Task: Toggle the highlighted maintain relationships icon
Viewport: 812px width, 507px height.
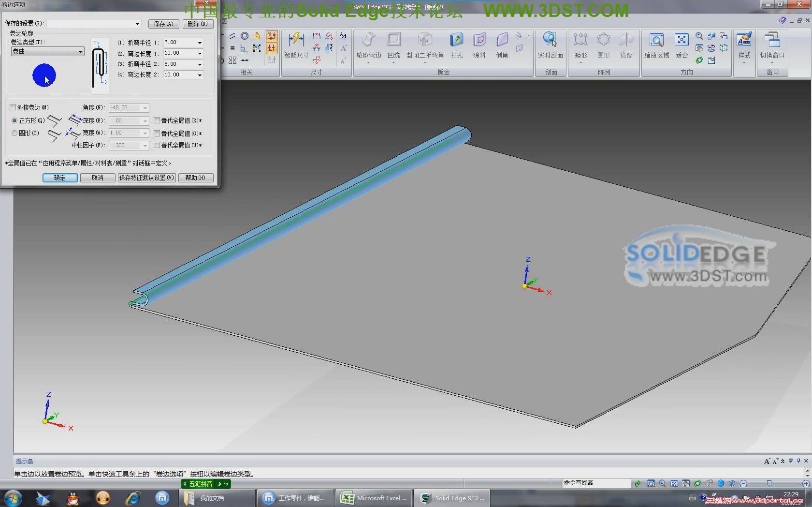Action: 272,36
